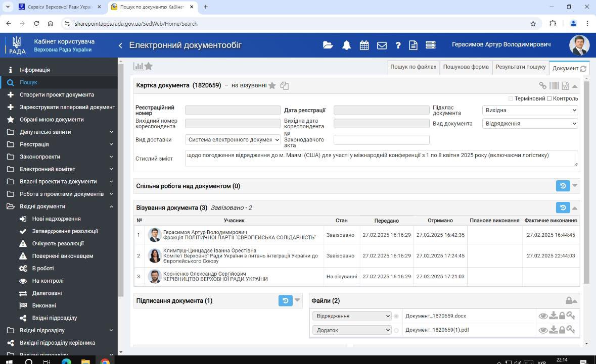The width and height of the screenshot is (596, 364).
Task: Open the Вид документа dropdown
Action: click(530, 124)
